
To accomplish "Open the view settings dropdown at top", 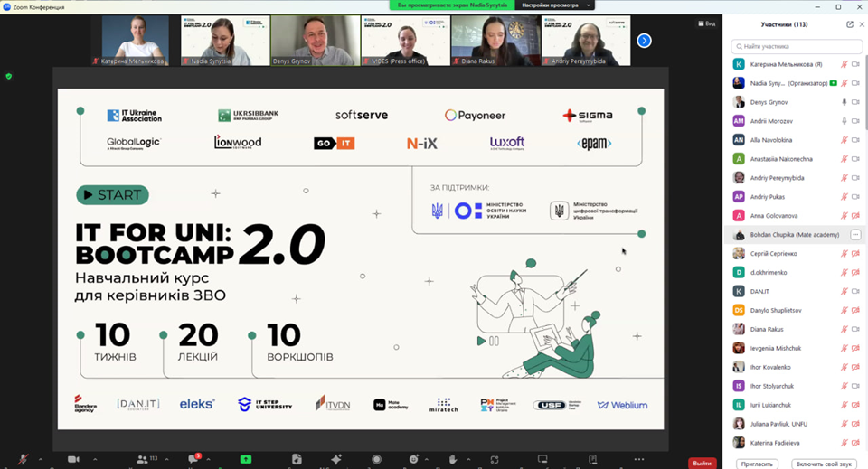I will 555,5.
